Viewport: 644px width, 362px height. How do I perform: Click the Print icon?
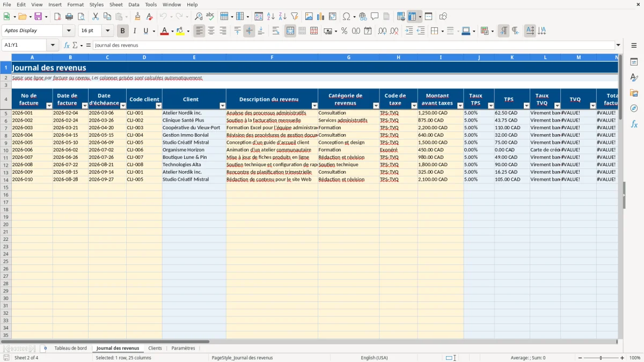point(69,17)
